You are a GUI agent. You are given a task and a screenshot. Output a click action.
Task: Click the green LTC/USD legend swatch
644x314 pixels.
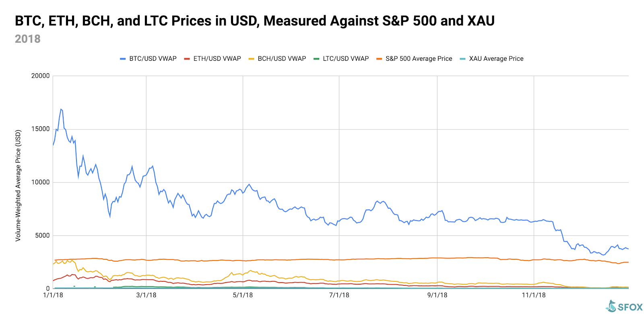click(316, 59)
